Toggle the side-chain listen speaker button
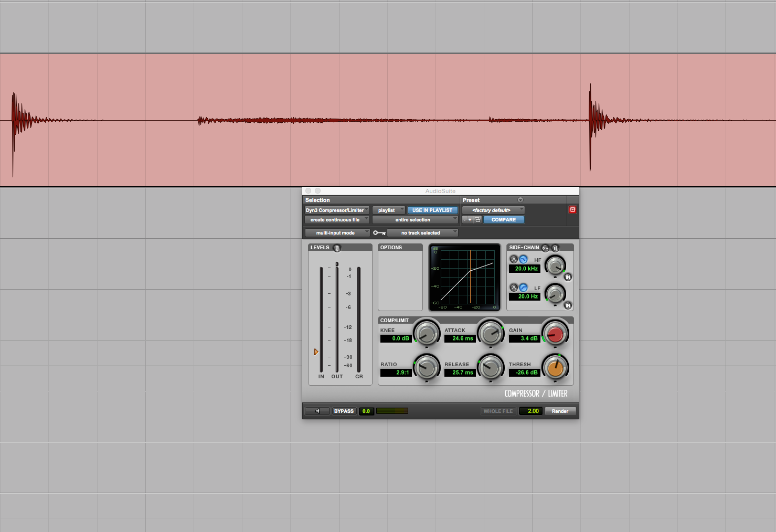776x532 pixels. [x=555, y=248]
